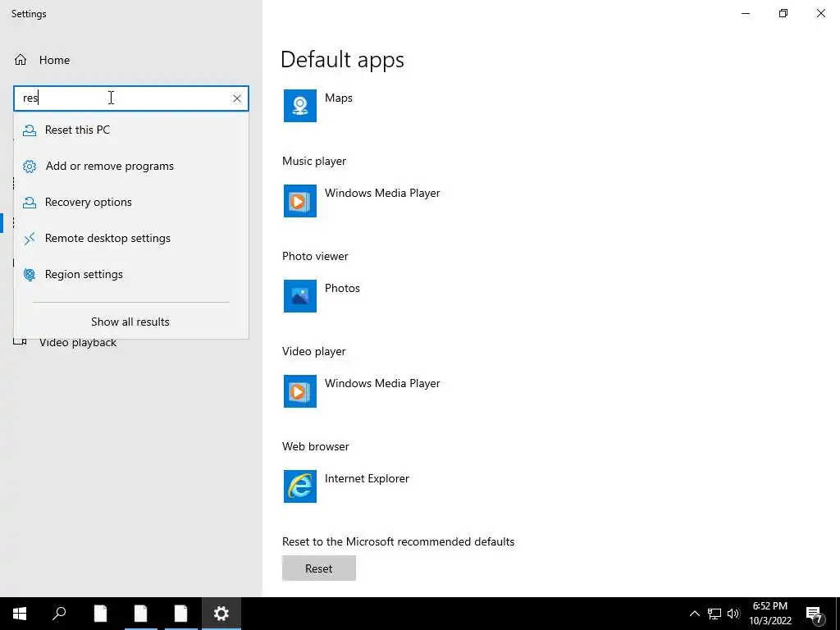Image resolution: width=840 pixels, height=630 pixels.
Task: Click the network tray icon
Action: point(714,614)
